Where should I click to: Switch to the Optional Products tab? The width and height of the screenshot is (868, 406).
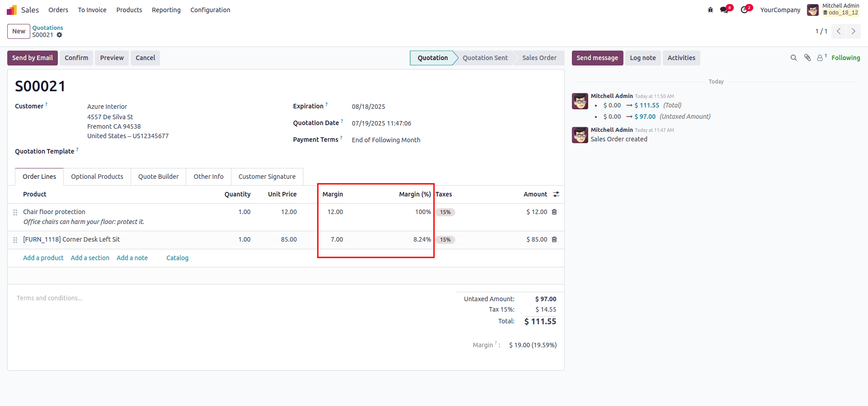(x=97, y=177)
